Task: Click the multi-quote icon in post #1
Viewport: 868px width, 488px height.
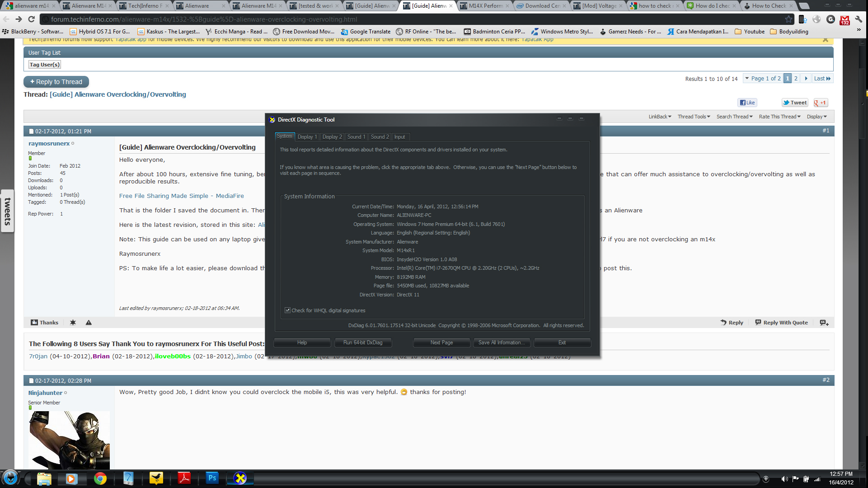Action: point(824,323)
